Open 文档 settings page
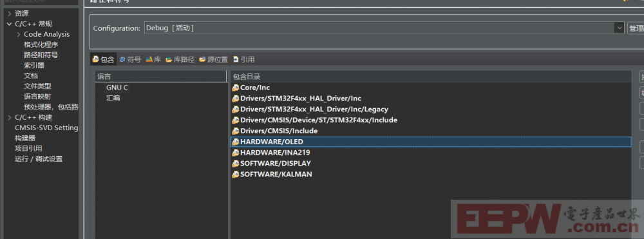The width and height of the screenshot is (644, 239). click(31, 76)
